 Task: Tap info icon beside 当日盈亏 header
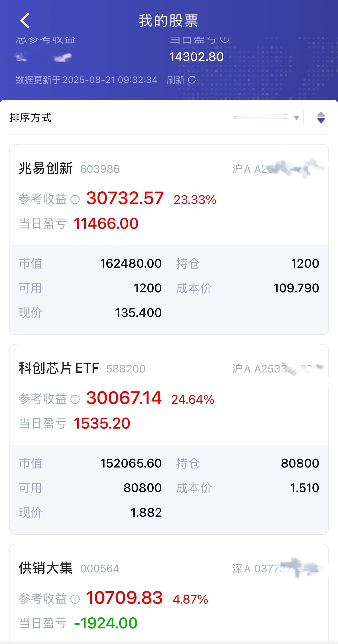point(225,39)
